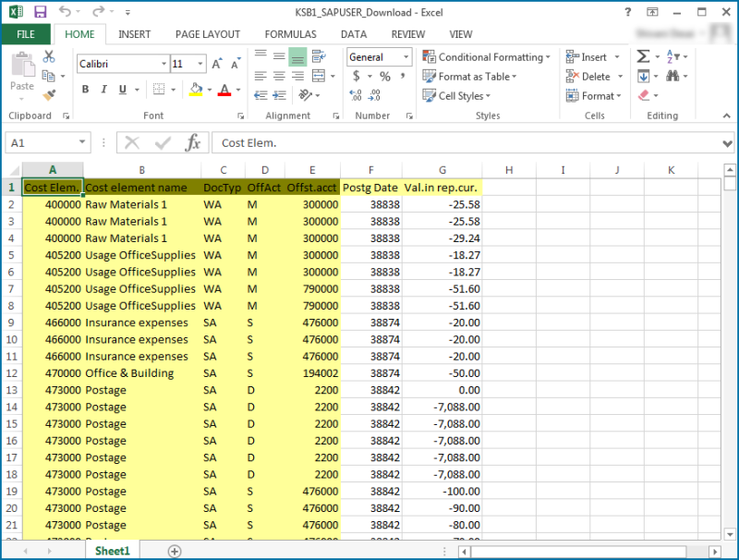Viewport: 739px width, 560px height.
Task: Click the Insert Function fx icon
Action: pyautogui.click(x=192, y=143)
